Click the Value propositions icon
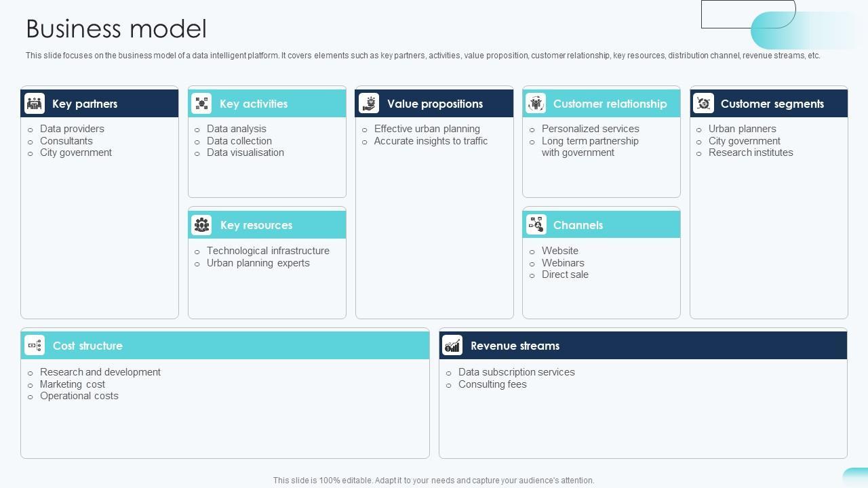 (x=369, y=104)
